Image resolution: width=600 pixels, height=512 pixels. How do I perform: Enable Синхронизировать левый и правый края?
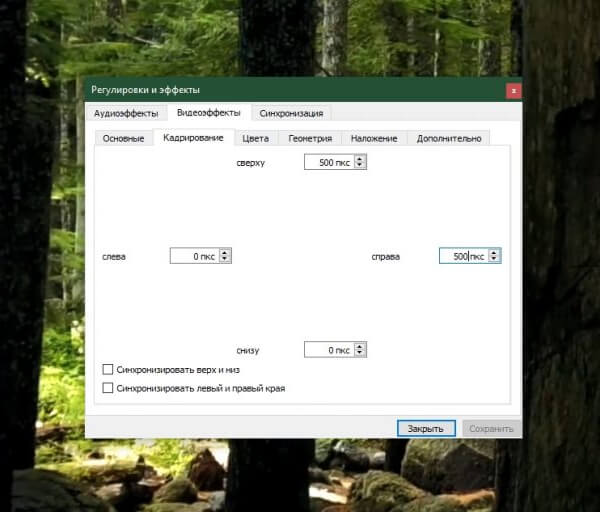(x=108, y=388)
